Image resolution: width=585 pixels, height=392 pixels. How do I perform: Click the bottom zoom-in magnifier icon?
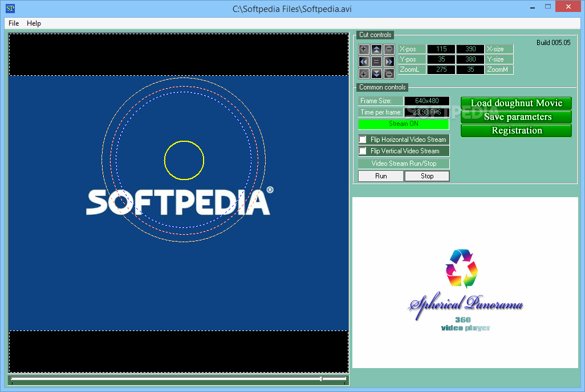364,74
